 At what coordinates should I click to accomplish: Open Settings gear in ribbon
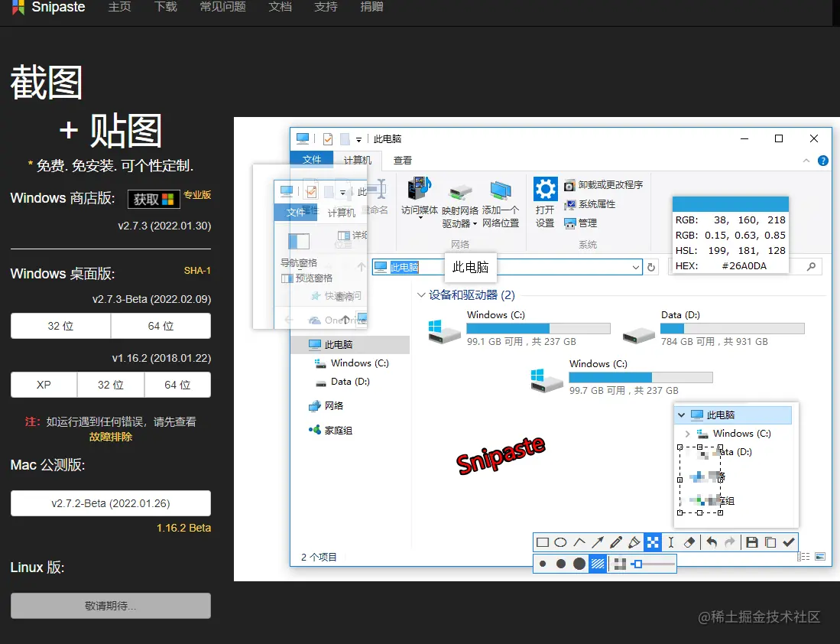(x=546, y=202)
